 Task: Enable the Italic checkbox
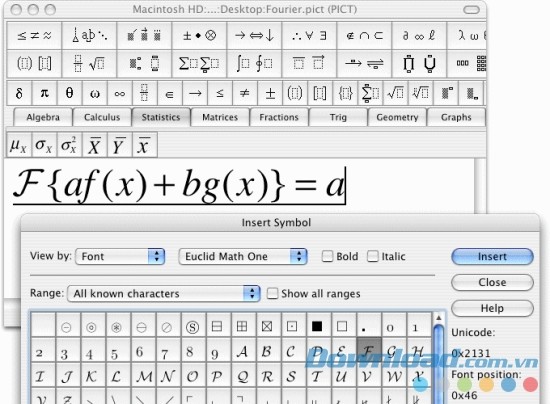coord(373,256)
